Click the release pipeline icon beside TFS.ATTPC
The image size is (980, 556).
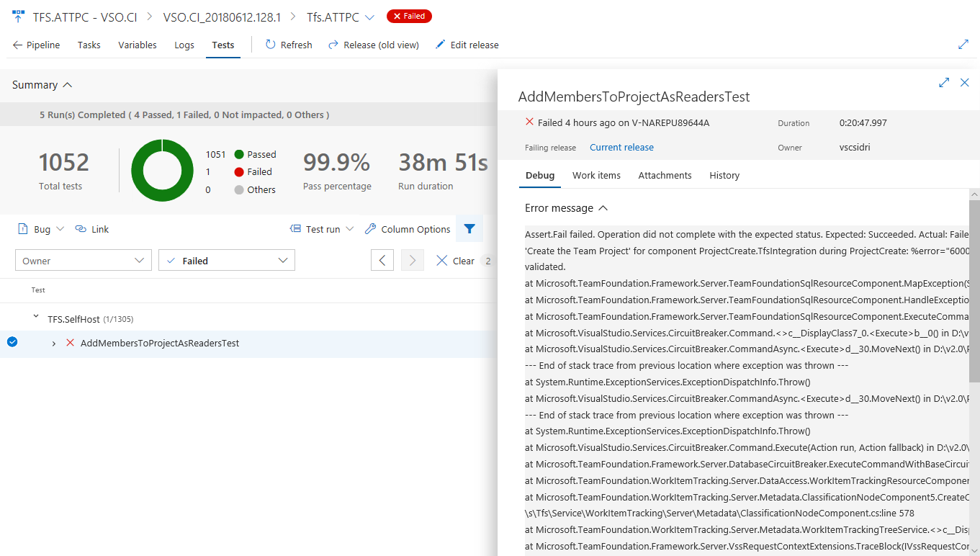[19, 17]
